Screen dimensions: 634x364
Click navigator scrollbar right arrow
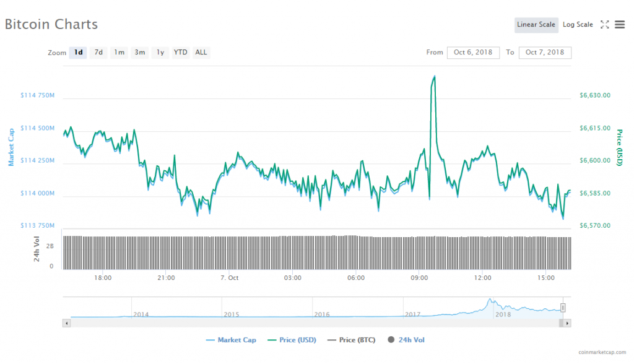(x=567, y=323)
